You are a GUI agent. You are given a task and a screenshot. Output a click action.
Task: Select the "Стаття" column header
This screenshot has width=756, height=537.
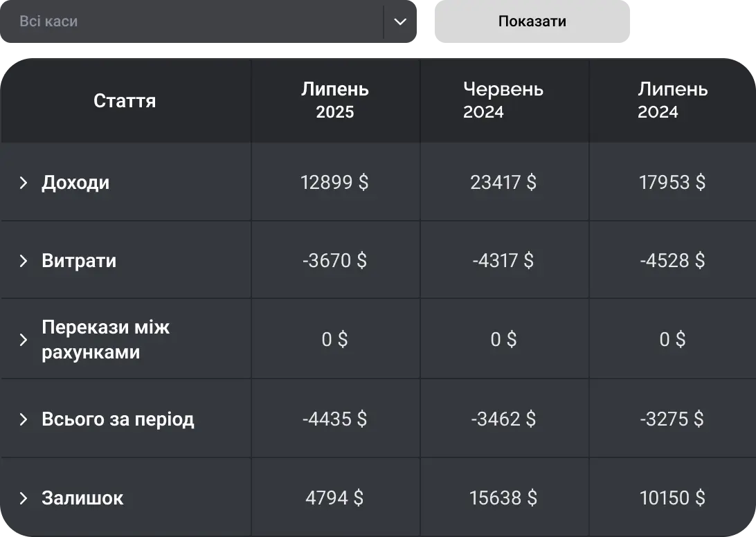[x=125, y=101]
